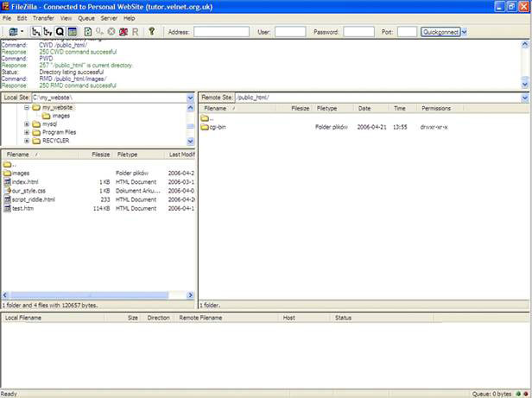The height and width of the screenshot is (398, 532).
Task: Open the Site Manager dropdown arrow
Action: [22, 32]
